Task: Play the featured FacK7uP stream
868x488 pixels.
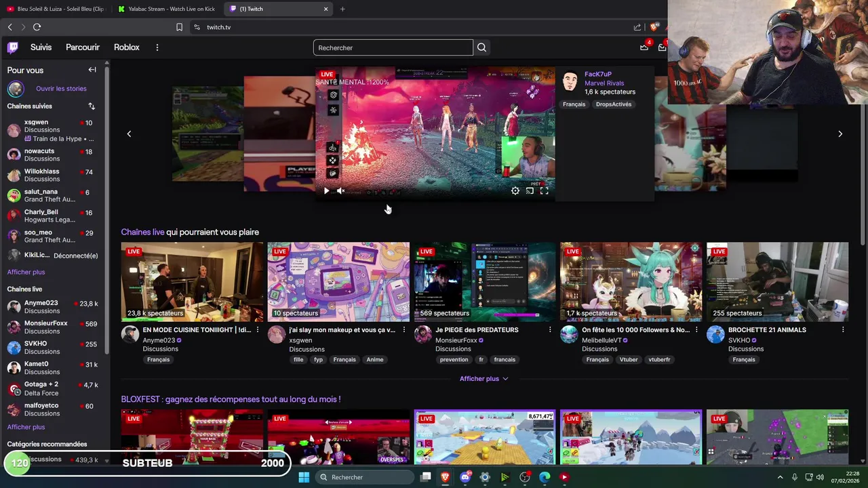Action: [x=326, y=191]
